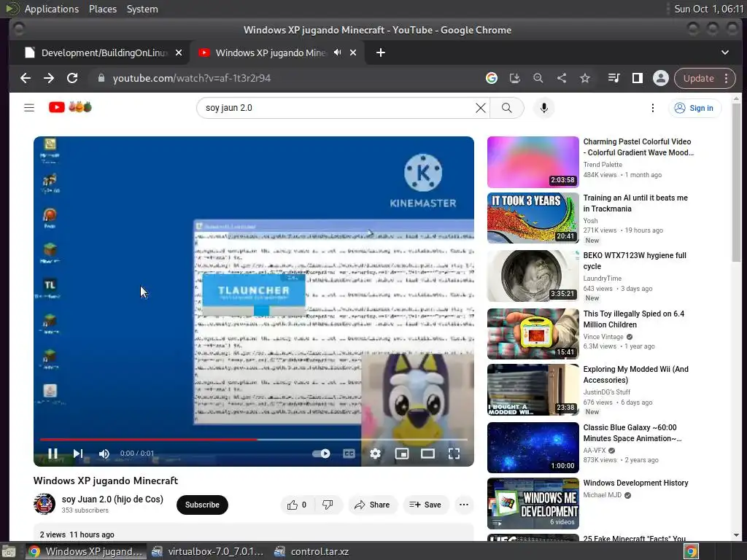747x560 pixels.
Task: Open the YouTube guide hamburger menu
Action: 29,108
